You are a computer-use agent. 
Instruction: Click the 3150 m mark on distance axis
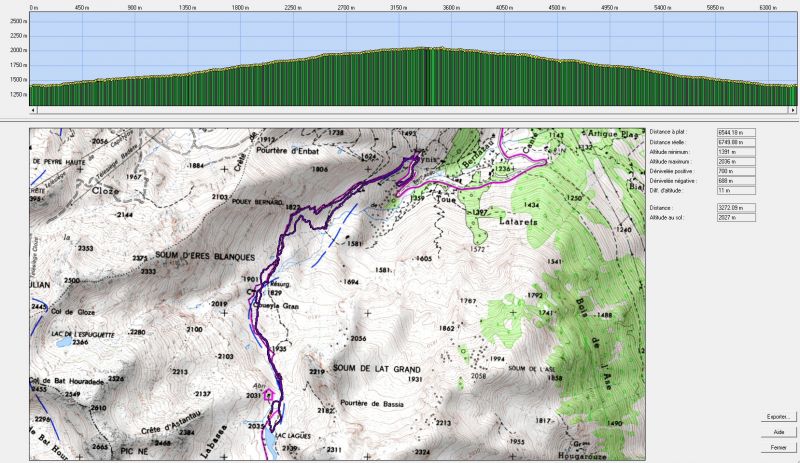[397, 6]
